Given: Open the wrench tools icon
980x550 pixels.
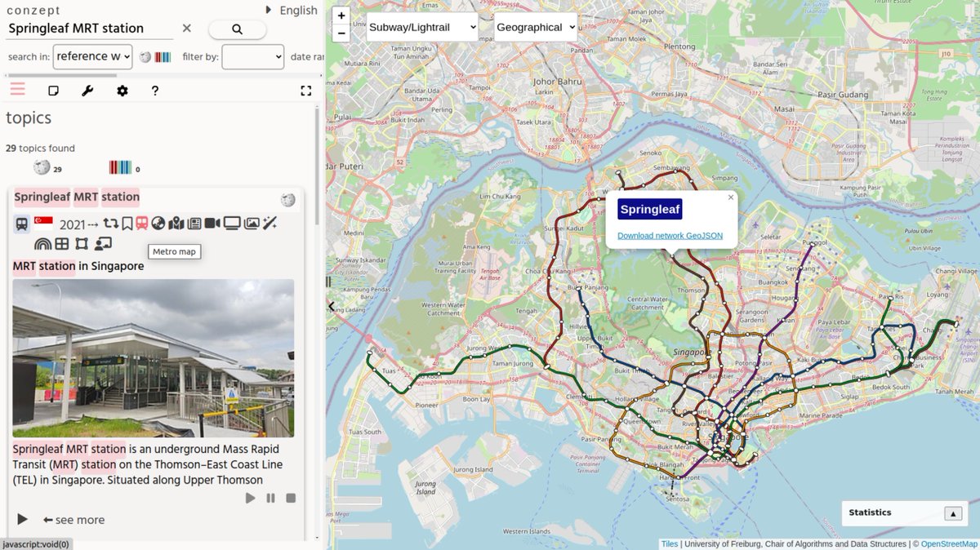Looking at the screenshot, I should pyautogui.click(x=87, y=91).
